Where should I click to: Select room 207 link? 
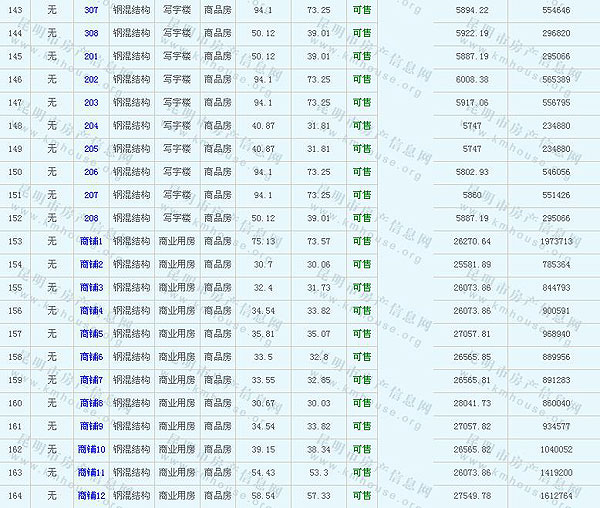[x=91, y=195]
